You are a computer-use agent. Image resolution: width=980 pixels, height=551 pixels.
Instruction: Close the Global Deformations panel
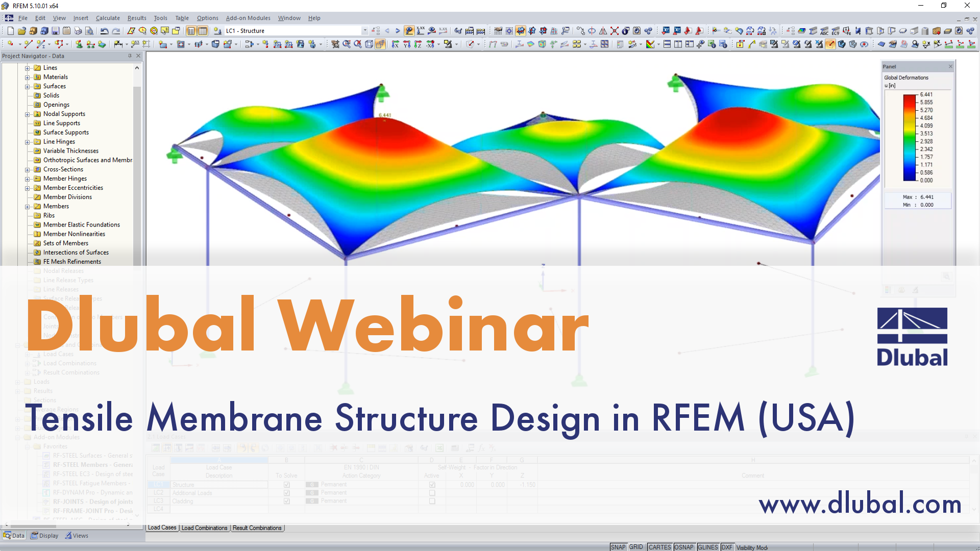[950, 66]
